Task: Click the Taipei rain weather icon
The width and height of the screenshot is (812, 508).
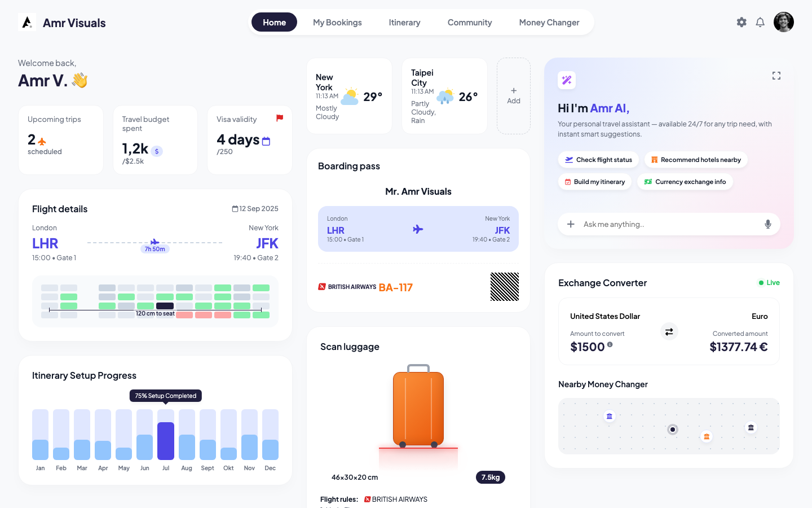Action: click(x=445, y=97)
